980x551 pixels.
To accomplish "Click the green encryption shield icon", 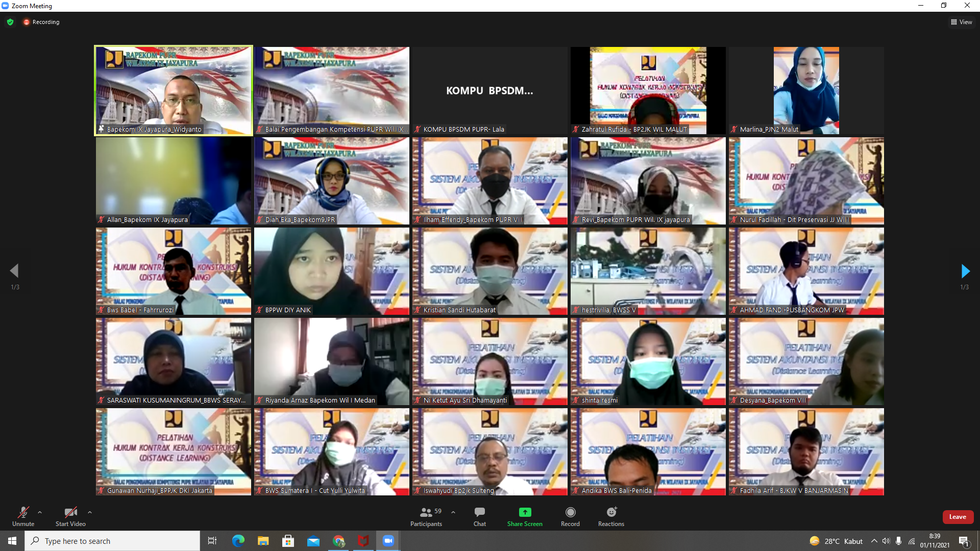I will click(10, 22).
